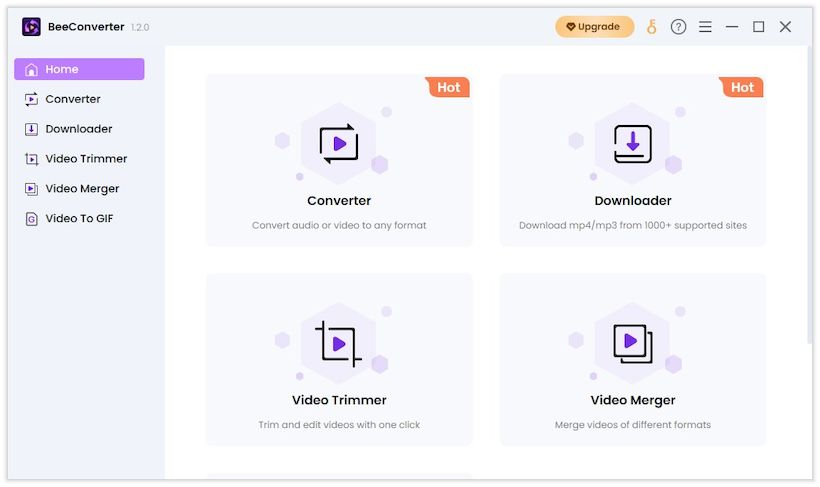The width and height of the screenshot is (820, 487).
Task: Select Converter in the left sidebar
Action: click(x=73, y=99)
